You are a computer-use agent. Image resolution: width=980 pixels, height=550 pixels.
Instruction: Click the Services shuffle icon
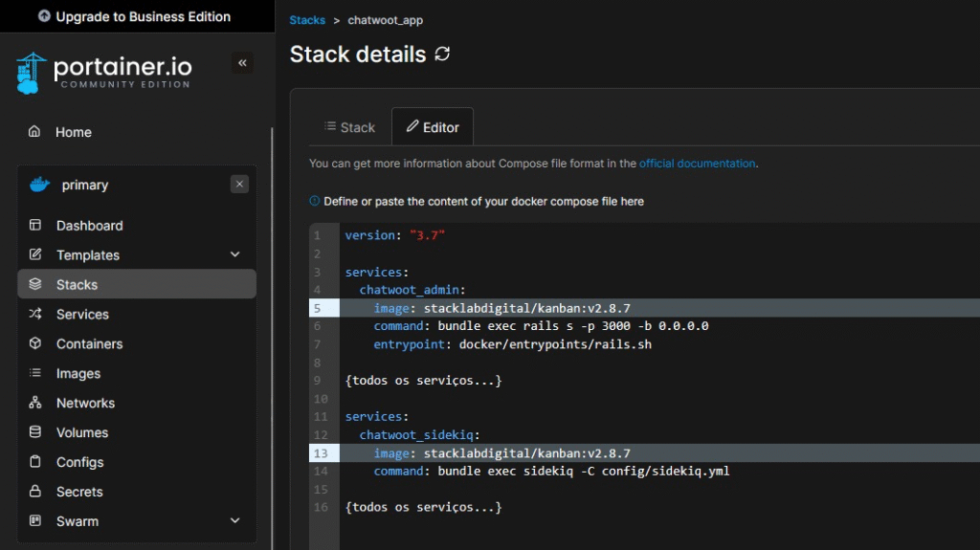pos(35,314)
